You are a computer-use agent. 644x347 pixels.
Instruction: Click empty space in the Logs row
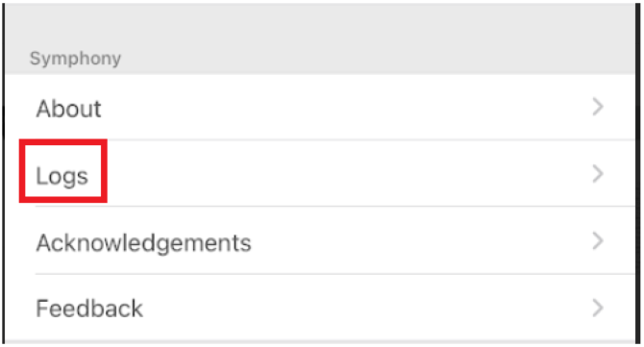pos(349,173)
